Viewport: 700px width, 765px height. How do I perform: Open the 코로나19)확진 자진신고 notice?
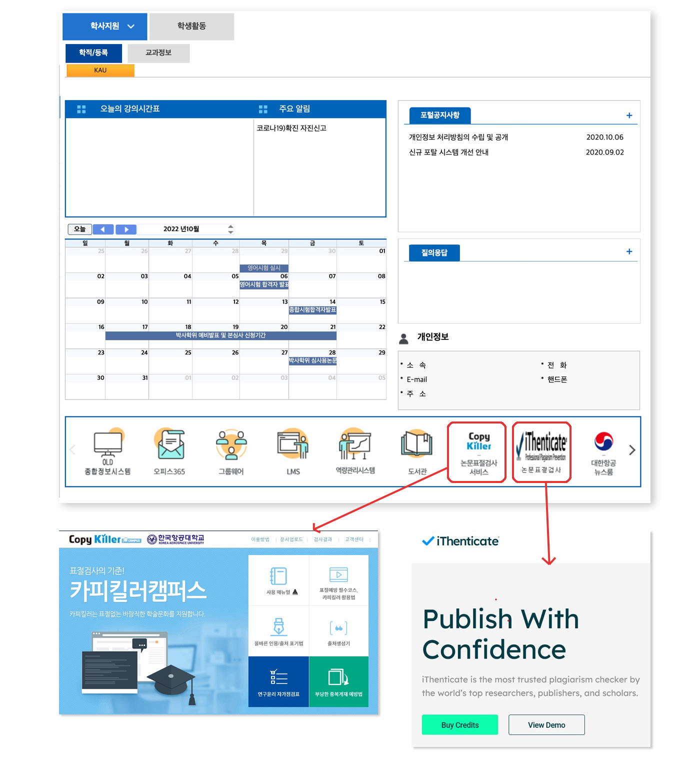pos(291,128)
